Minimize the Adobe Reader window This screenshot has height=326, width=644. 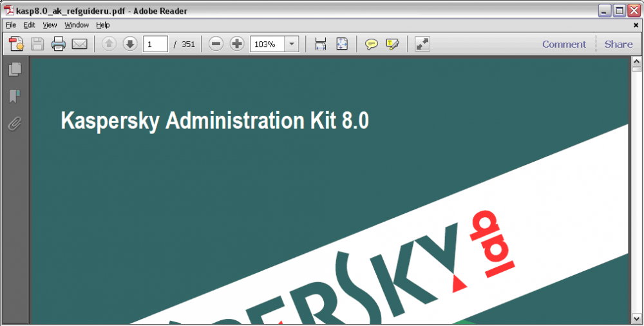[604, 11]
